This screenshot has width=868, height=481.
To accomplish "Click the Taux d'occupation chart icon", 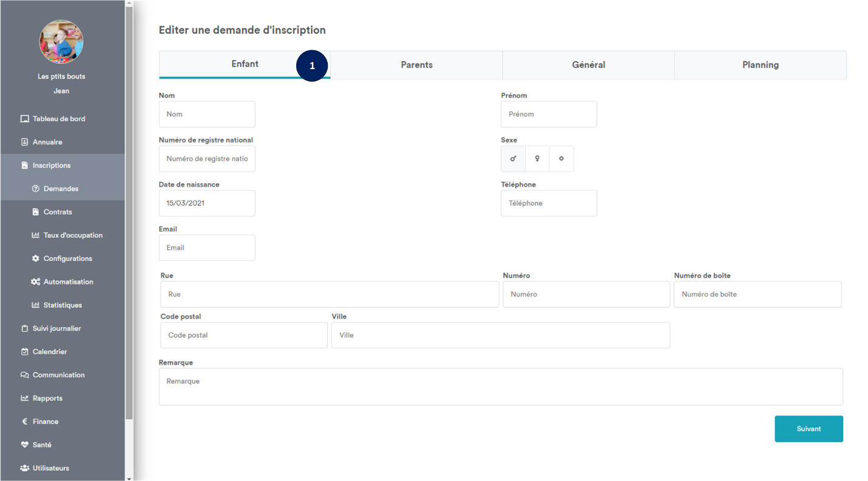I will [x=35, y=235].
